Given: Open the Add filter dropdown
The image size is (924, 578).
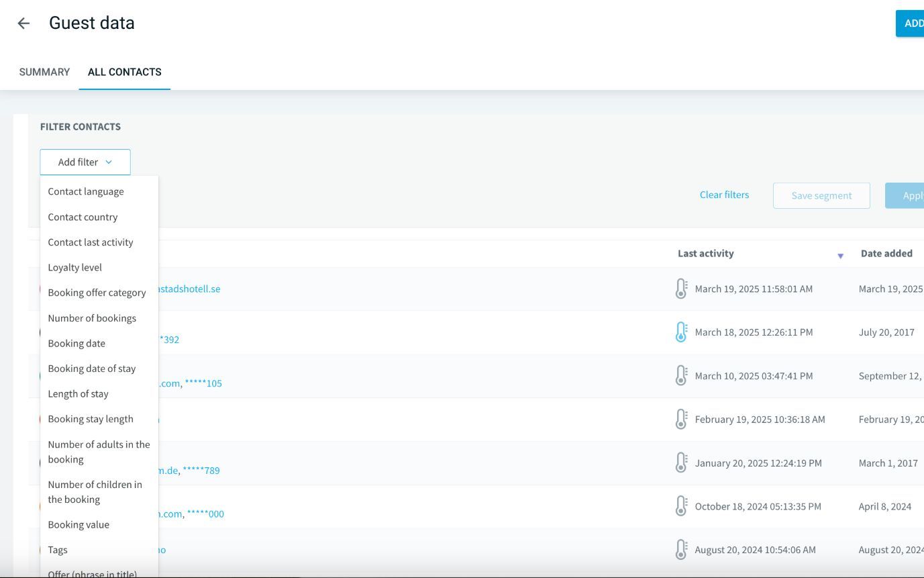Looking at the screenshot, I should [85, 162].
